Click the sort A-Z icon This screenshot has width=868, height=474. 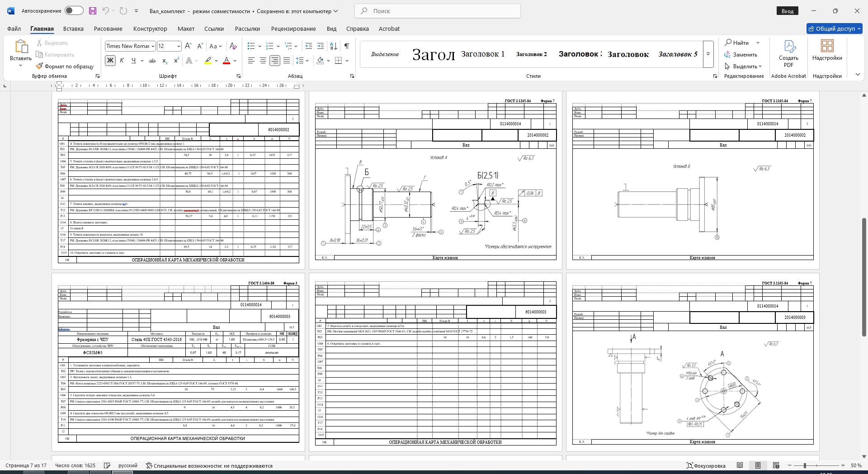click(x=334, y=46)
